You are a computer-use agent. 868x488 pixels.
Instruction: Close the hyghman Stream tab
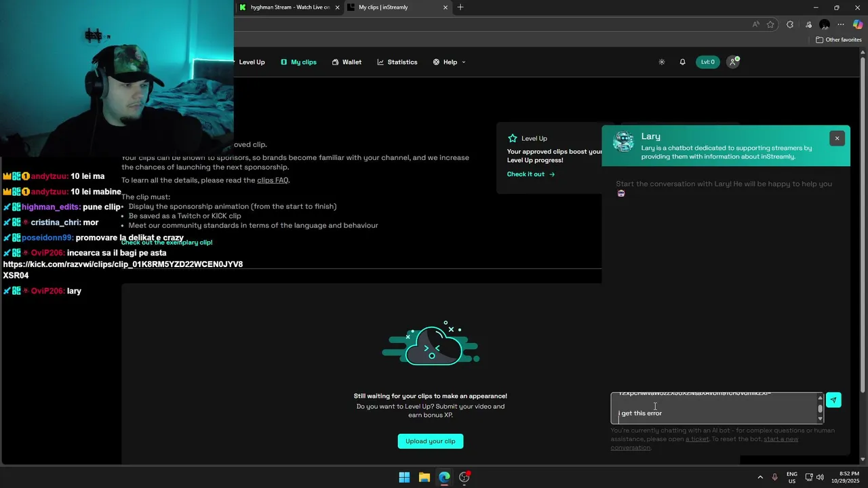click(337, 7)
